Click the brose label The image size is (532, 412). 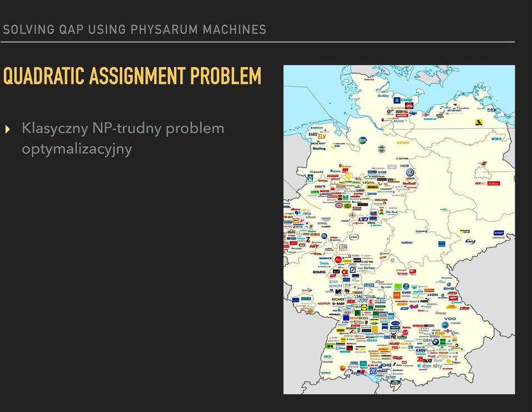[x=402, y=273]
